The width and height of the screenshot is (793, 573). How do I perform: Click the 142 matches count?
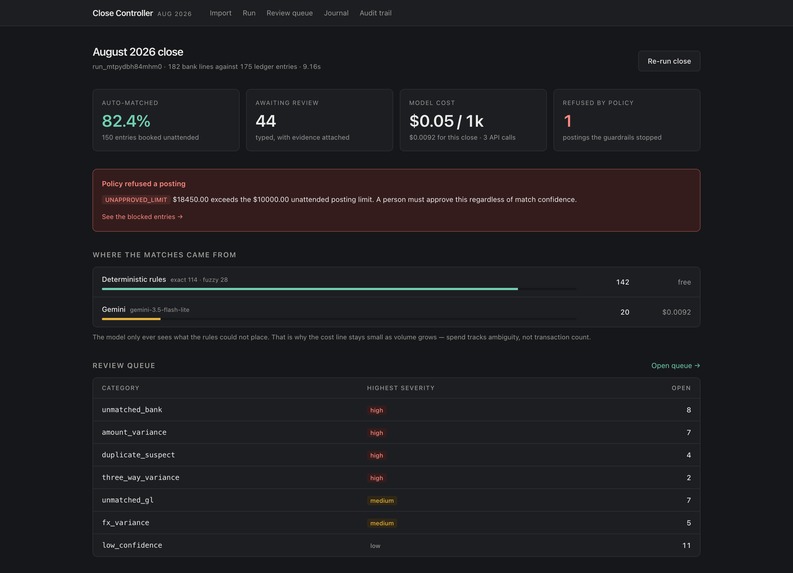[623, 282]
